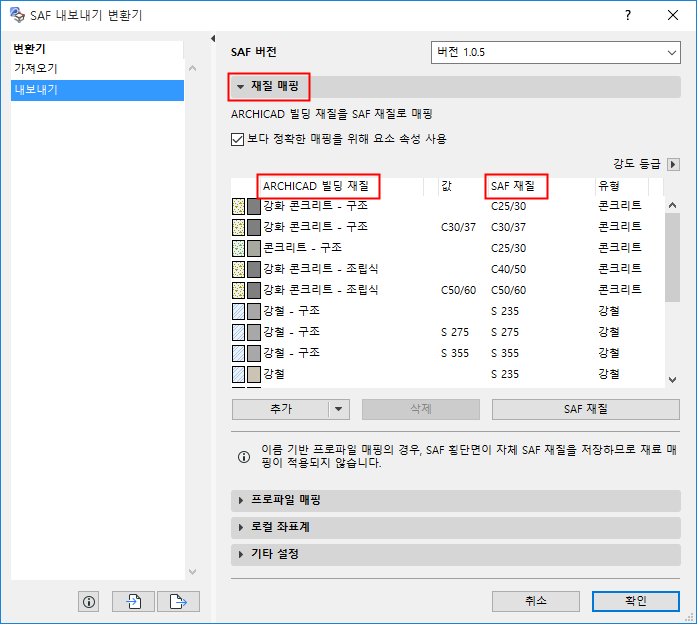This screenshot has height=624, width=697.
Task: Click 강철 type cell in S 355 row
Action: coord(609,353)
